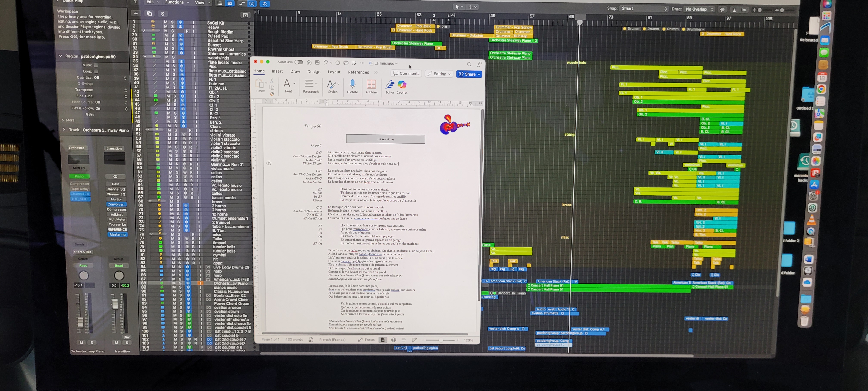868x391 pixels.
Task: Open the Editing mode dropdown in Word
Action: pos(439,74)
